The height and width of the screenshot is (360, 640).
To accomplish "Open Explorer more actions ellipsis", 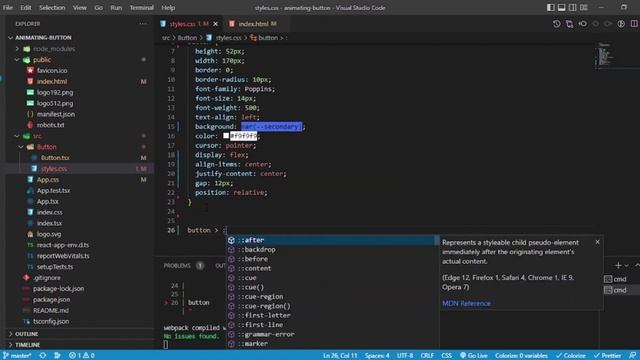I will (143, 24).
